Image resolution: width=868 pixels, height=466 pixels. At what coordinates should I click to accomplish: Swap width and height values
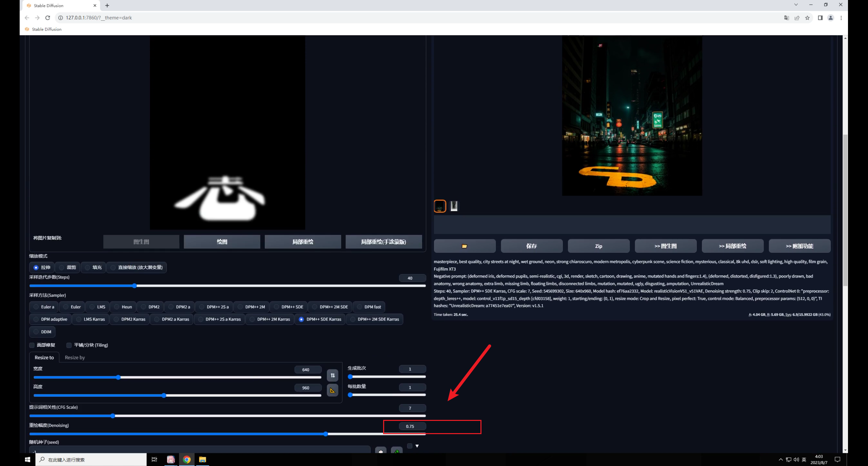pyautogui.click(x=332, y=375)
